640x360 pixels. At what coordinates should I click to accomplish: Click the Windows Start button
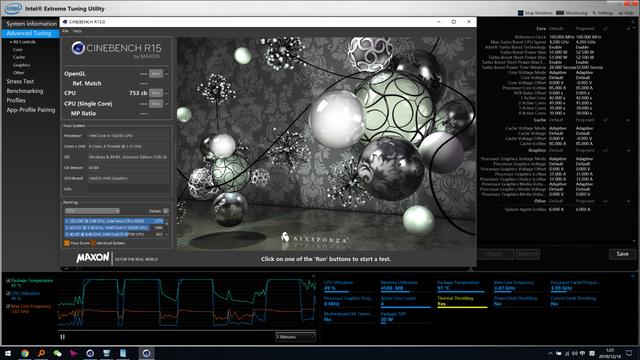point(8,353)
